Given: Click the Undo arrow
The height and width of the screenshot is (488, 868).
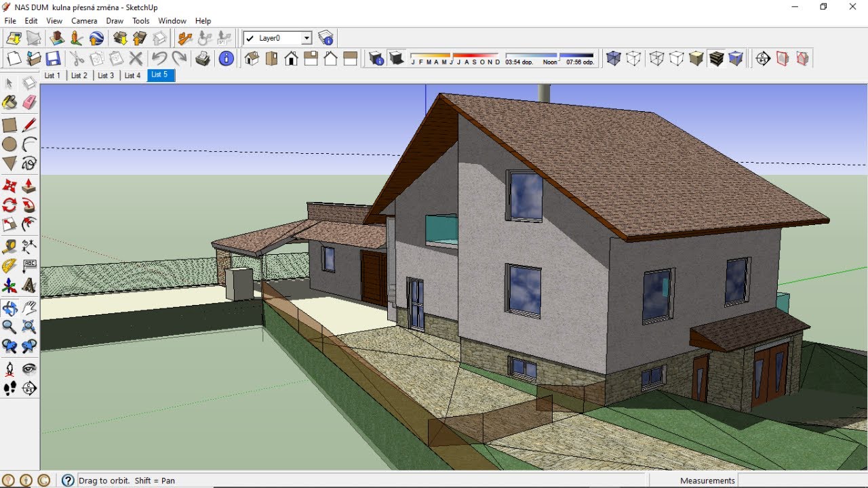Looking at the screenshot, I should [x=159, y=59].
